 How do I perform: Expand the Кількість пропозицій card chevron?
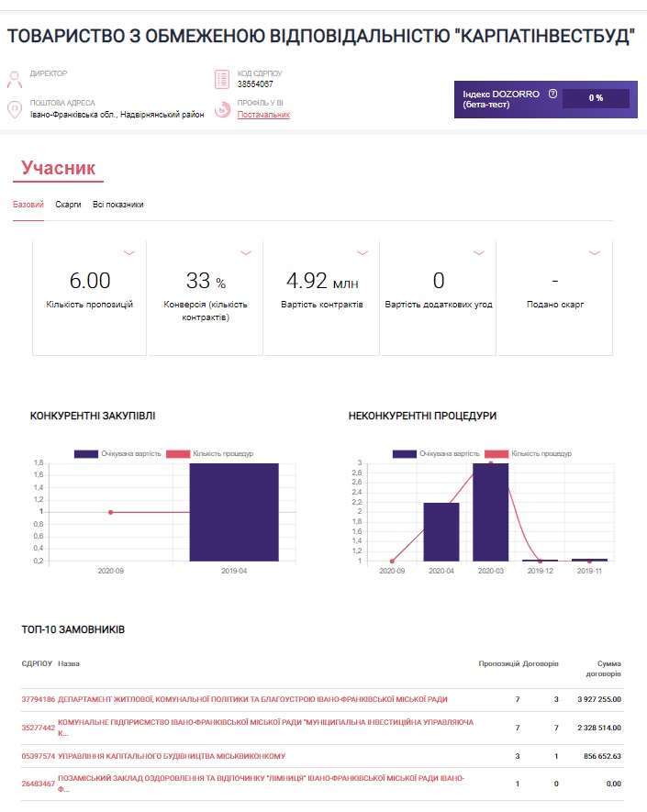[129, 253]
